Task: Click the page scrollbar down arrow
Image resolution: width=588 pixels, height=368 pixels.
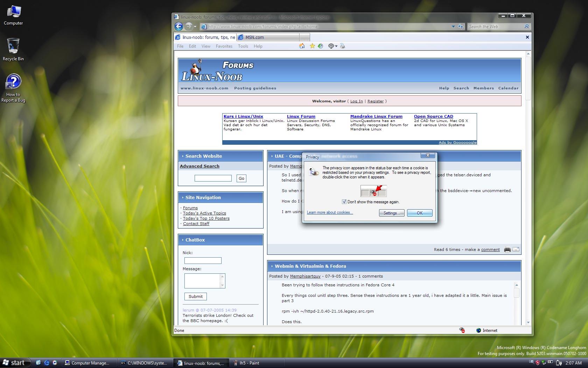Action: [528, 322]
